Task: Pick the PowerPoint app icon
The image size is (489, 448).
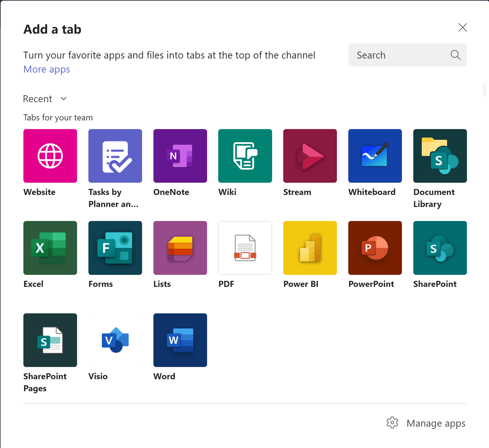Action: (375, 248)
